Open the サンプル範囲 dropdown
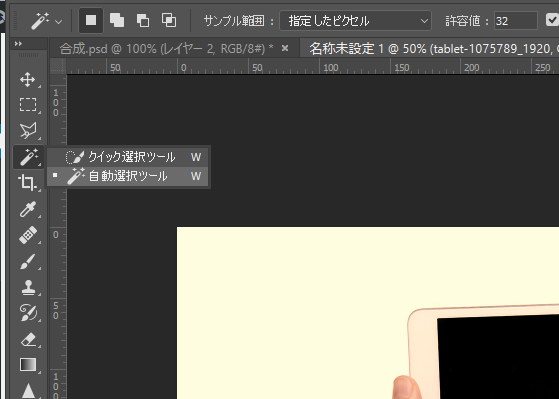 pos(355,21)
